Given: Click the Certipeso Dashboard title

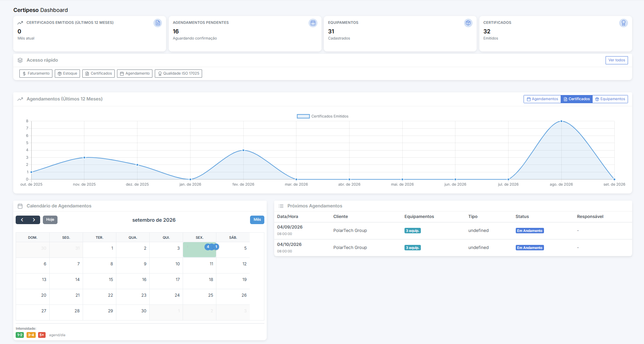Looking at the screenshot, I should pos(40,10).
